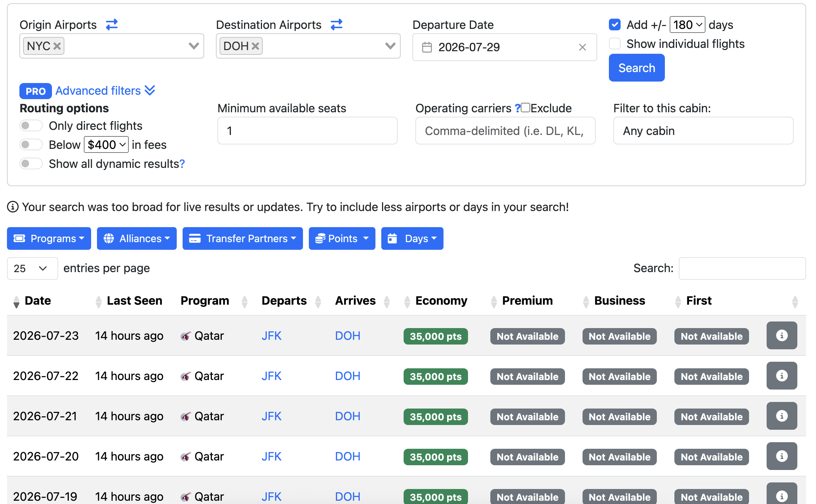Open info for the 2026-07-20 flight

pos(782,456)
